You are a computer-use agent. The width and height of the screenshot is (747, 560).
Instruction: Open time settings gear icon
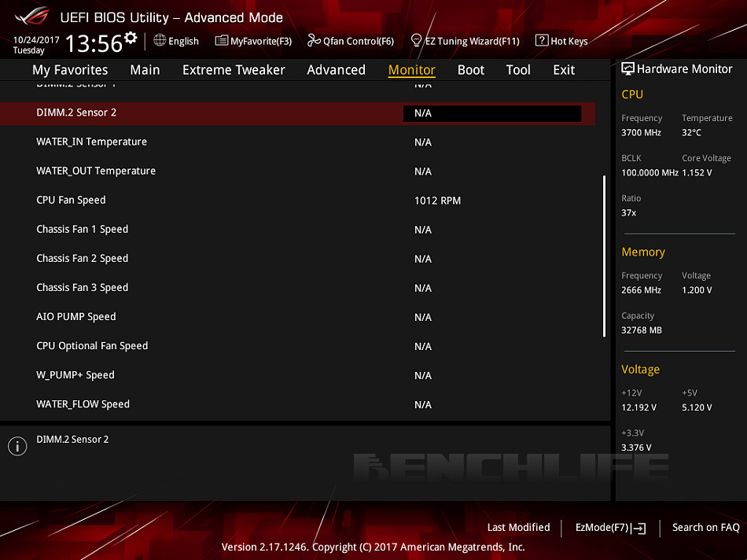[x=131, y=38]
